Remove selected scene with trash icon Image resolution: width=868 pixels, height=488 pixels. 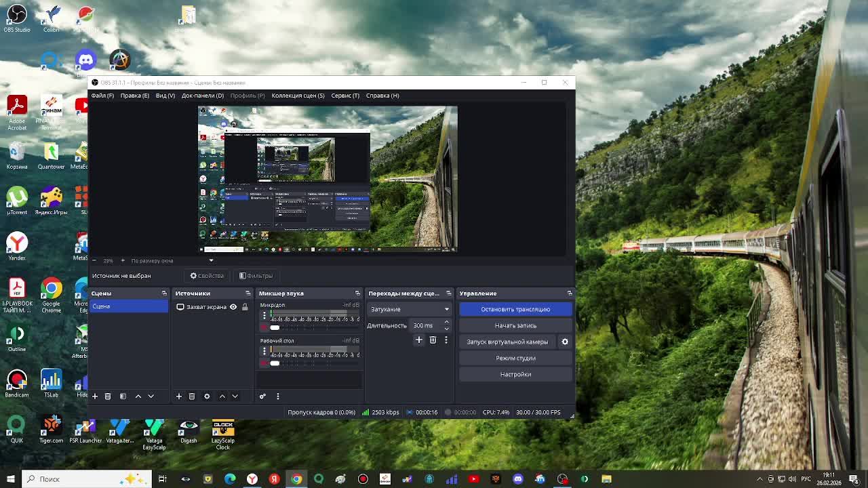click(107, 396)
